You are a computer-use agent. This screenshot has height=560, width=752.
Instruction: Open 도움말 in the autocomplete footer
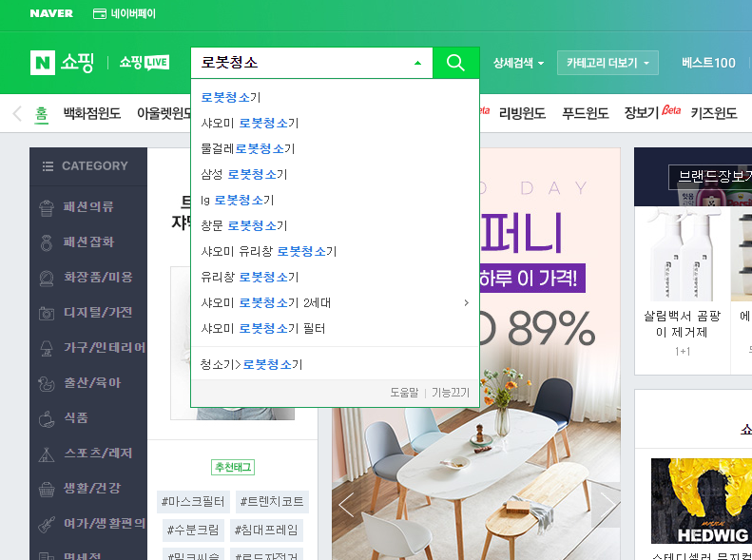pos(404,393)
